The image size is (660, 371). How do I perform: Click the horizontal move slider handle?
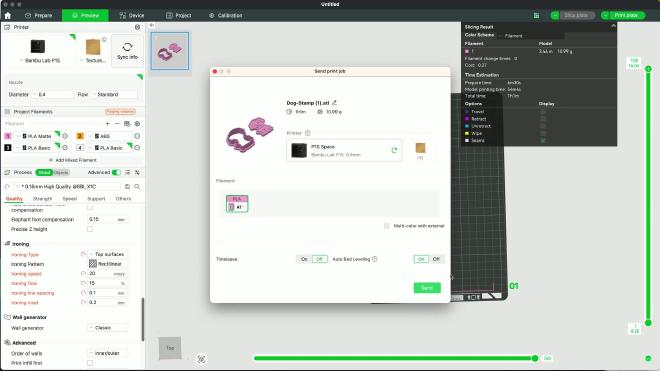tap(535, 358)
